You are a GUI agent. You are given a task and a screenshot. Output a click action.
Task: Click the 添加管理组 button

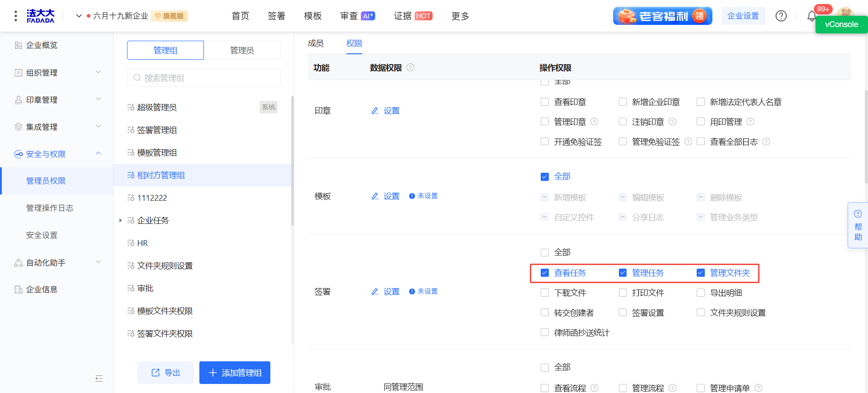[235, 373]
